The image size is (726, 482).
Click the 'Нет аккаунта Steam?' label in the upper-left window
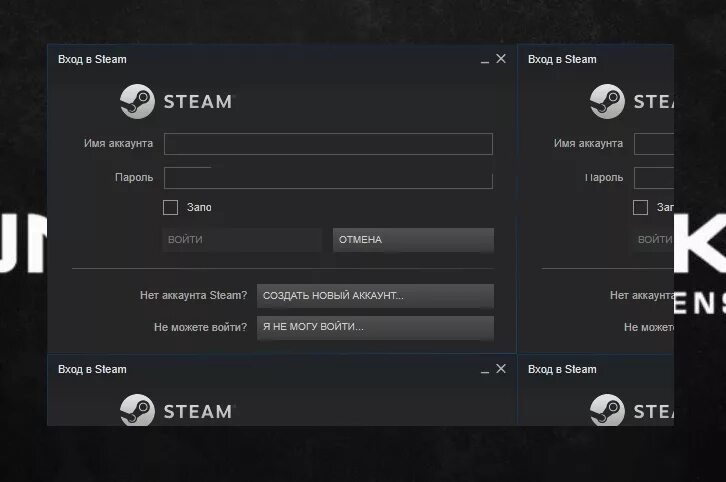[x=194, y=295]
